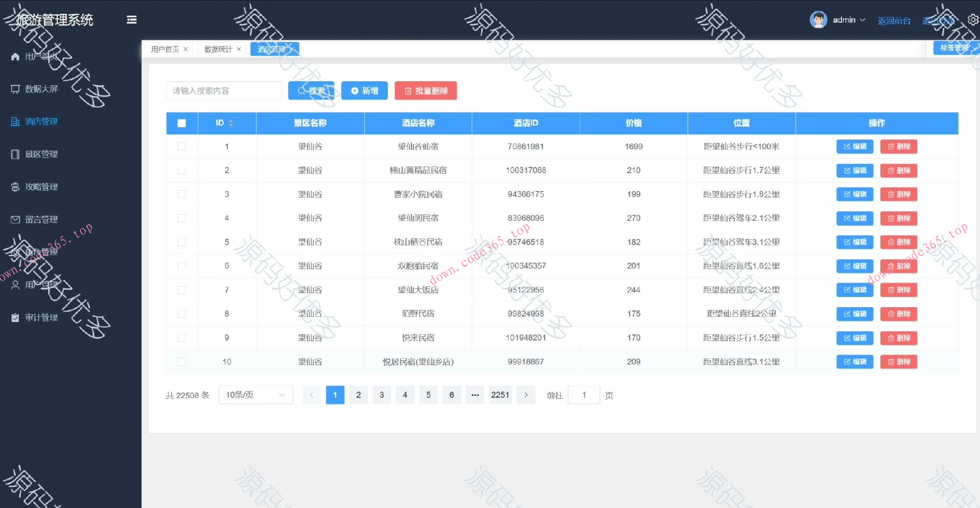Check the row for 望仙谷仙宿
This screenshot has height=508, width=980.
181,147
